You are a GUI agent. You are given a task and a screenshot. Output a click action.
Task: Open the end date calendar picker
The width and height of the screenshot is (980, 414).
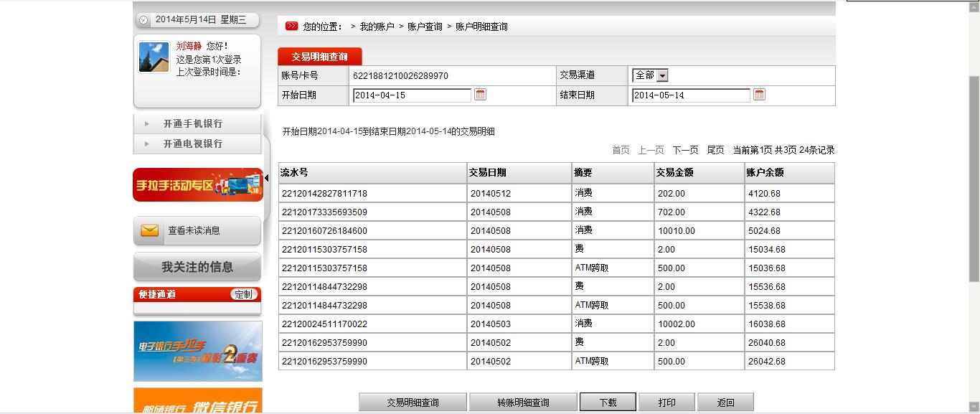point(759,95)
